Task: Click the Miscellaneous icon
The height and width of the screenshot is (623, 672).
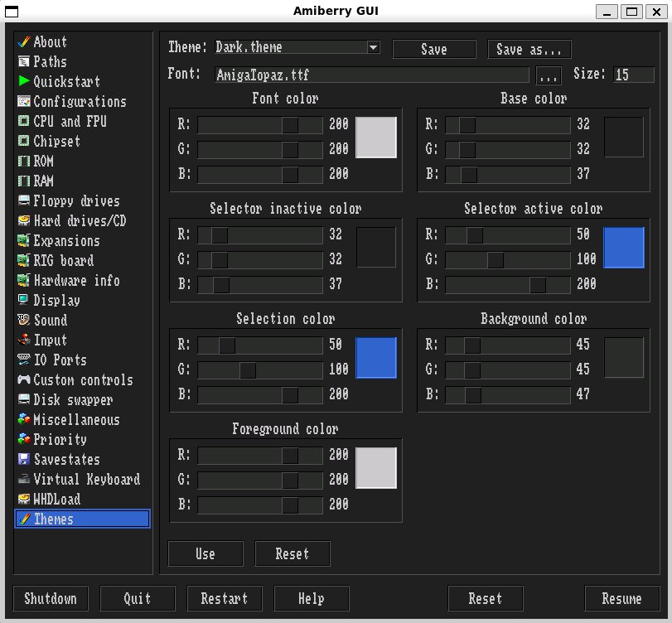Action: 24,419
